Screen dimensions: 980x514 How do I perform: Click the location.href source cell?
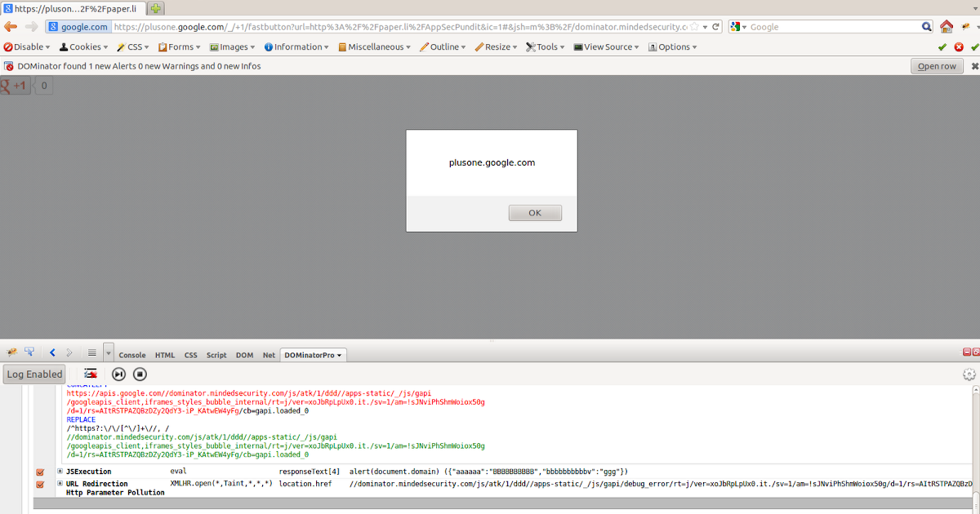pyautogui.click(x=305, y=484)
